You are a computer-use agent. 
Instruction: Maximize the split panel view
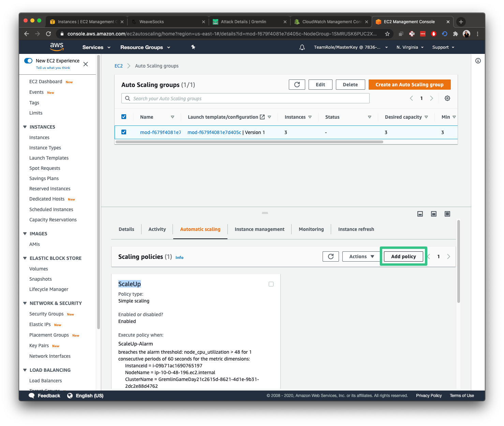[447, 214]
